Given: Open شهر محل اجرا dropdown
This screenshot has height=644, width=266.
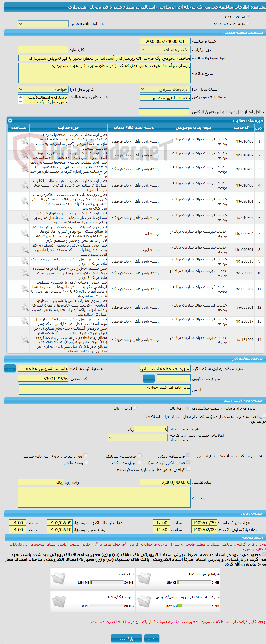Looking at the screenshot, I should pos(43,89).
